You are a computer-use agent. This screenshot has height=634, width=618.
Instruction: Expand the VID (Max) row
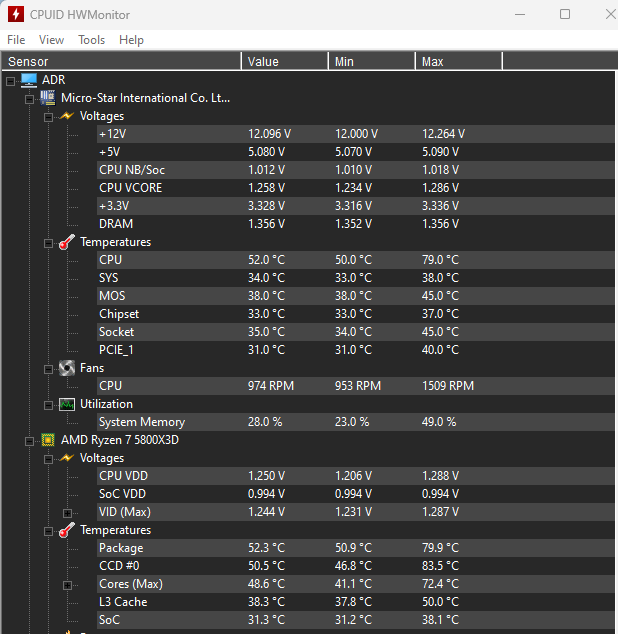point(67,513)
